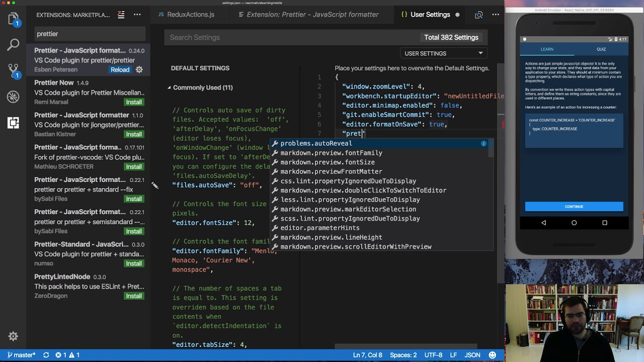Open the Debug view in activity bar
644x362 pixels.
click(x=14, y=97)
